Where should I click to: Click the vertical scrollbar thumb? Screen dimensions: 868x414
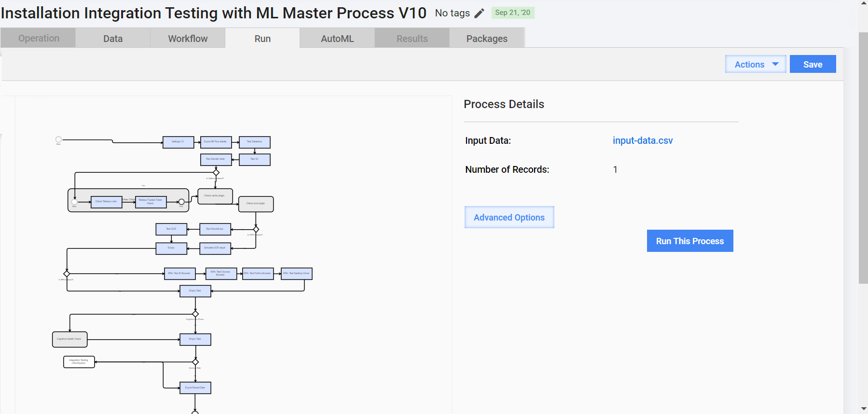(x=863, y=158)
